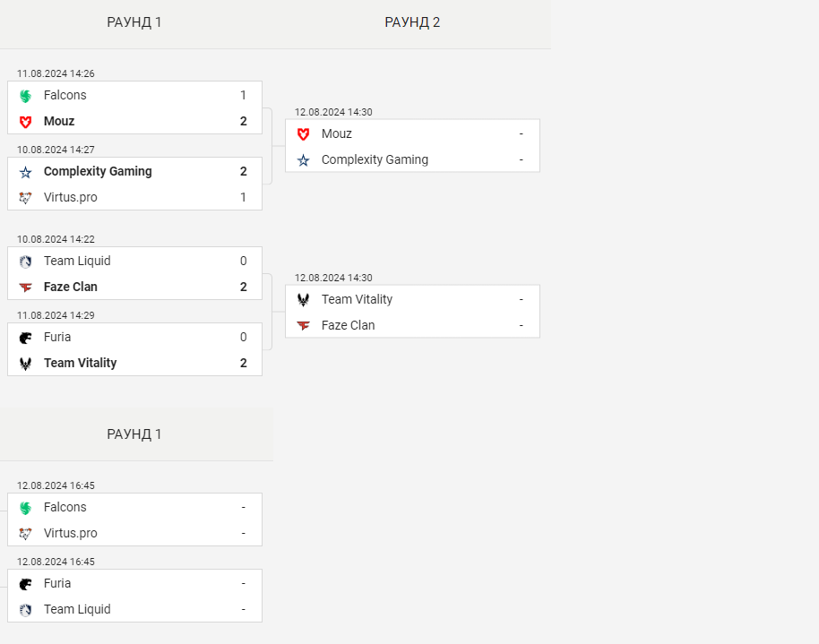Select РАУНД 1 header above Falcons–Virtus.pro match
The width and height of the screenshot is (819, 644).
[134, 434]
